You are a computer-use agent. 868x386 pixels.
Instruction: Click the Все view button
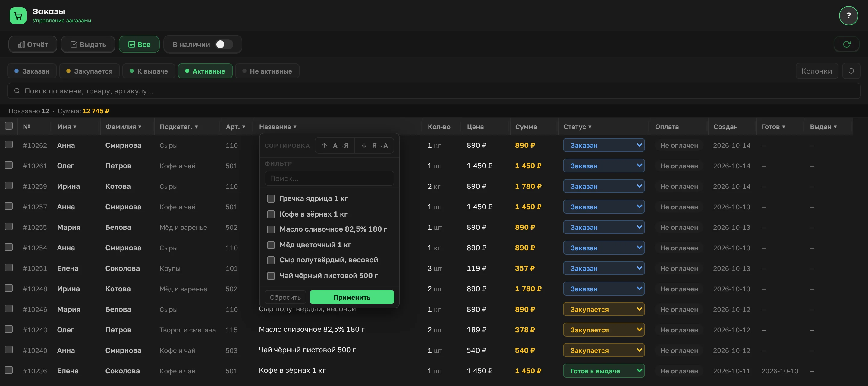(139, 44)
